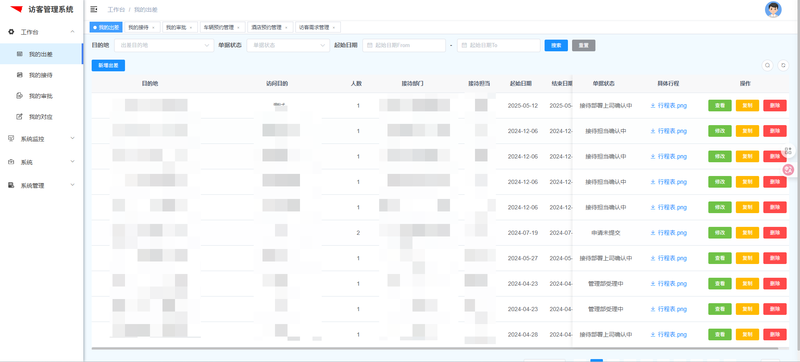
Task: Toggle the search bar circle icon
Action: pos(767,65)
